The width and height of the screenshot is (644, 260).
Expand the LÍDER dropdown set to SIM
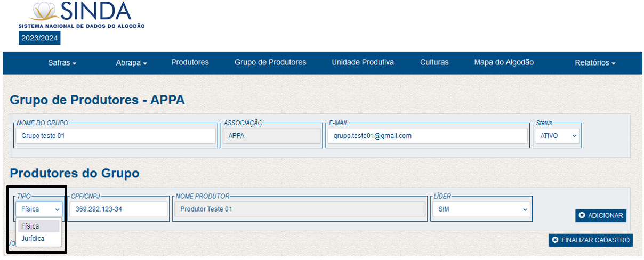[481, 209]
